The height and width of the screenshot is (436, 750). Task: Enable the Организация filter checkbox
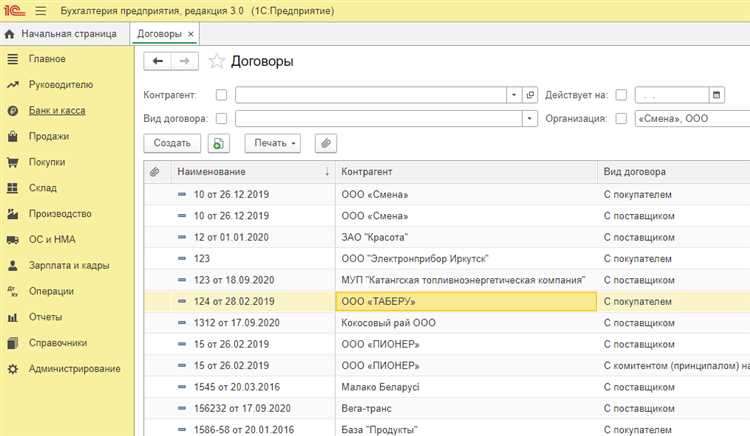pos(621,119)
